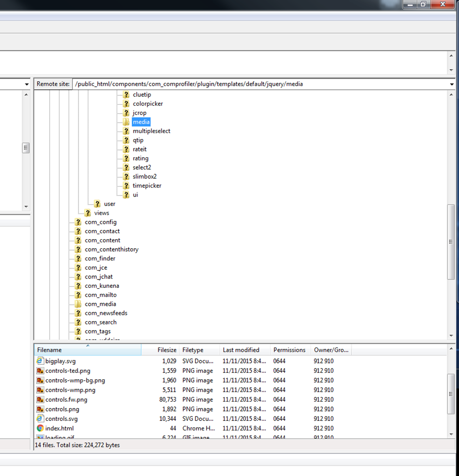Viewport: 459px width, 476px height.
Task: Select the com_contact folder
Action: (x=102, y=231)
